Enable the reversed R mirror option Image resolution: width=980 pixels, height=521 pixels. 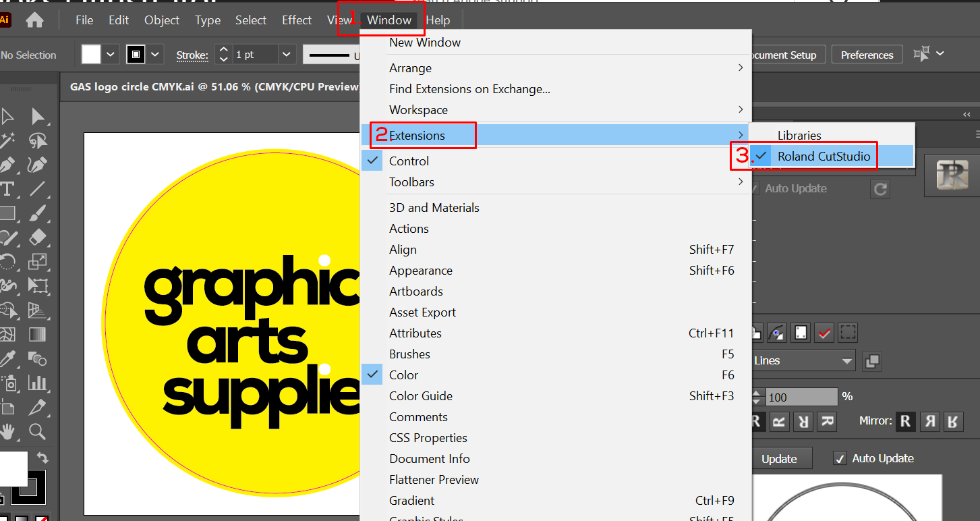[929, 421]
